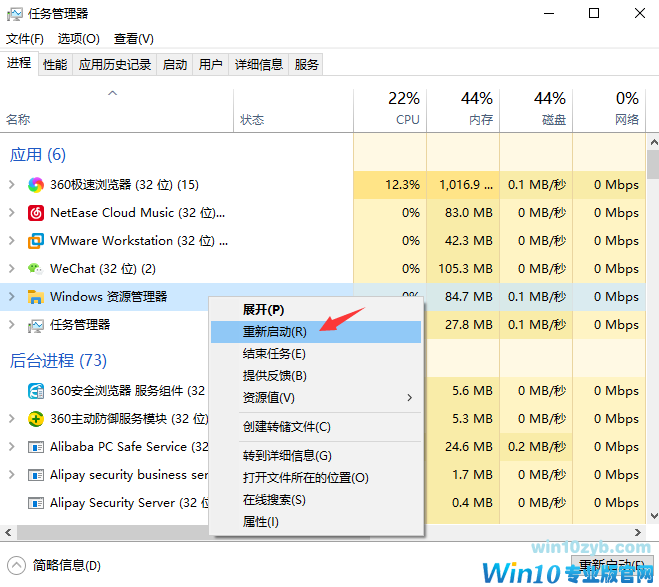
Task: Switch to the 启动 tab
Action: (x=175, y=65)
